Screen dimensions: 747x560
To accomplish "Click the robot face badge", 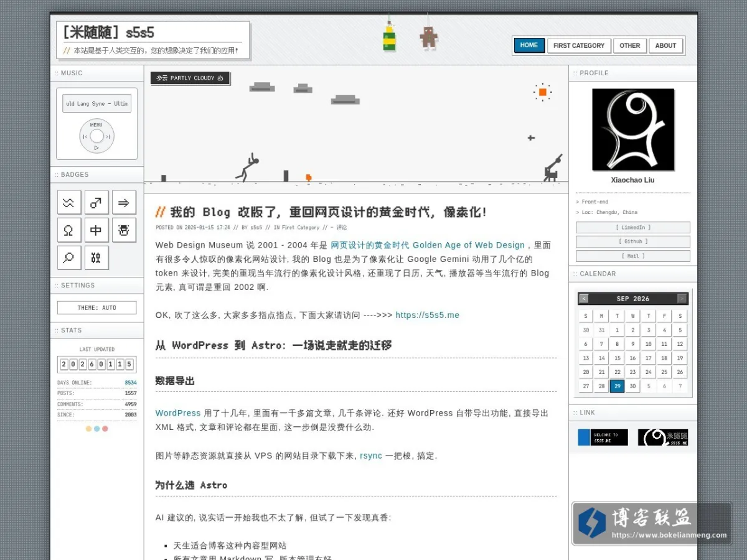I will (124, 230).
